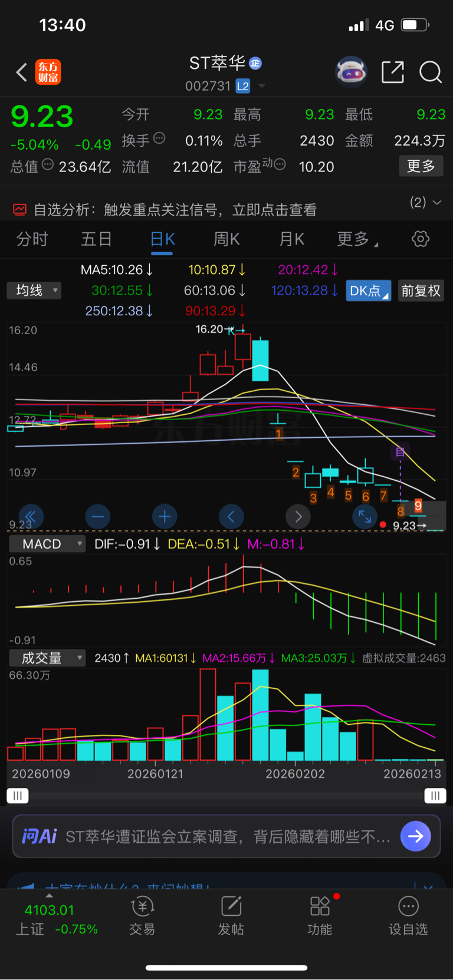Move chart left with left chevron
The image size is (453, 980).
pyautogui.click(x=231, y=517)
